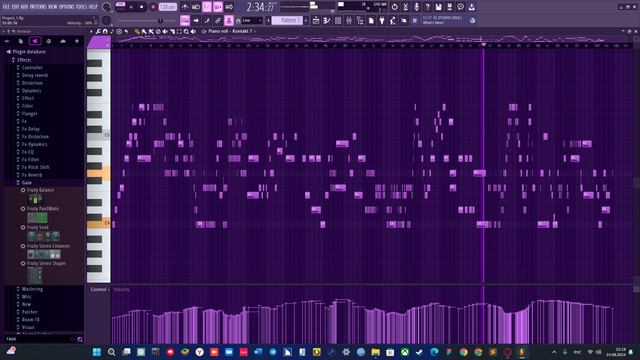Click the audio editor scissors icon
Viewport: 640px width, 360px height.
click(x=405, y=7)
